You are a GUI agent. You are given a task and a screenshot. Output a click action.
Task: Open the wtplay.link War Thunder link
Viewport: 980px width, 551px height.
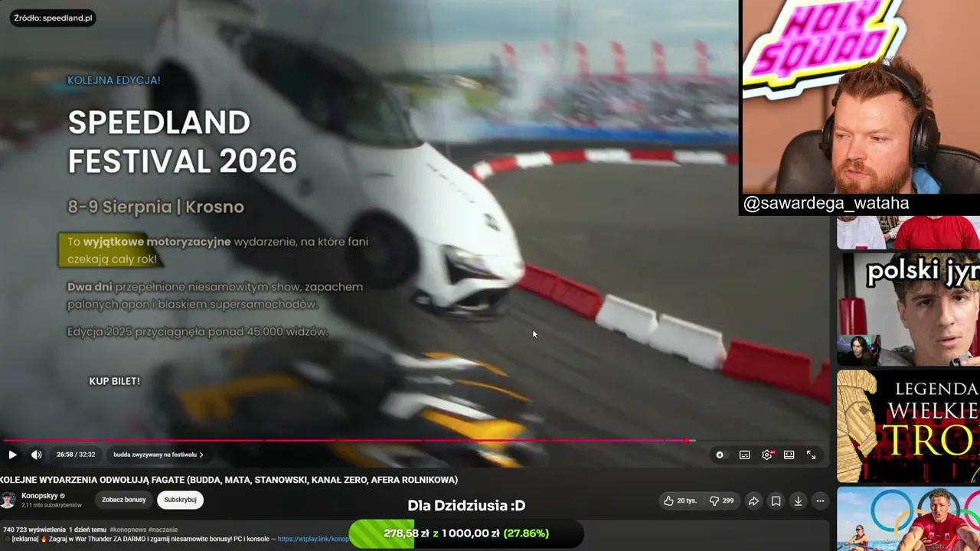(313, 539)
